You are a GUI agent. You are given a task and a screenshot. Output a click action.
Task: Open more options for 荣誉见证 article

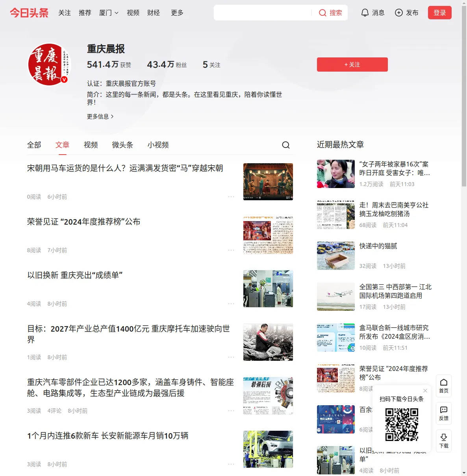click(231, 250)
